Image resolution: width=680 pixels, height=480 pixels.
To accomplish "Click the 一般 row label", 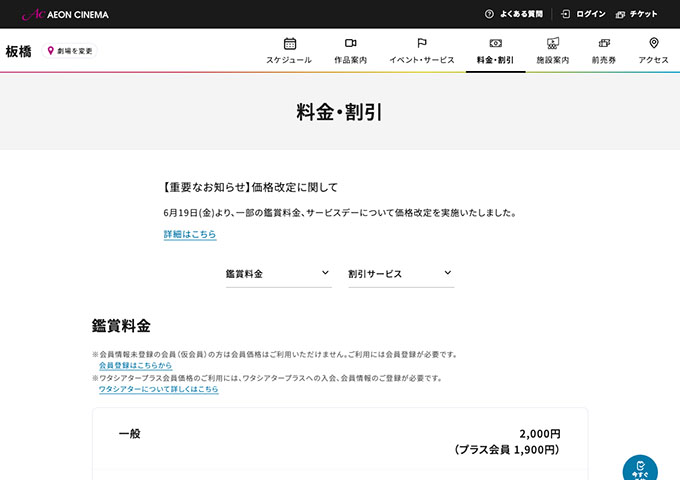I will click(130, 434).
